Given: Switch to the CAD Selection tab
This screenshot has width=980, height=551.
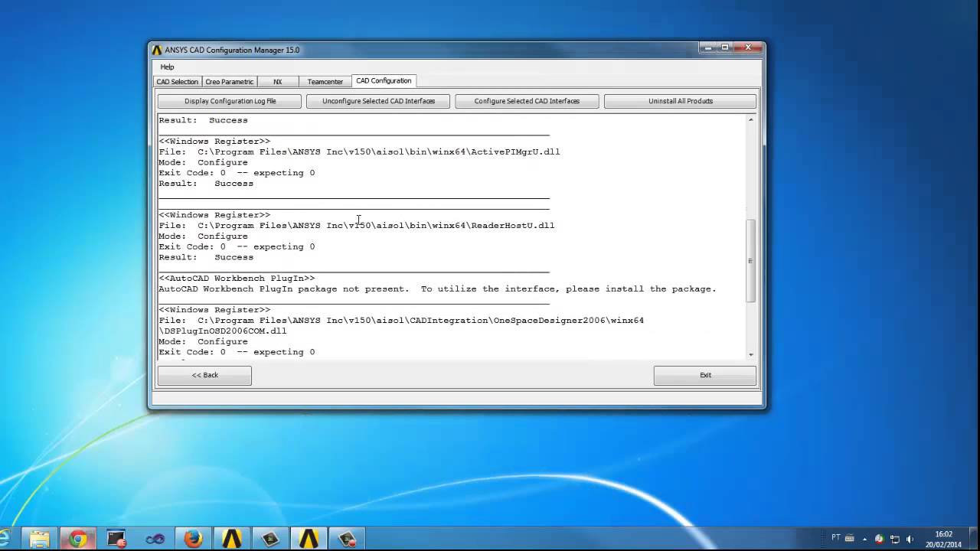Looking at the screenshot, I should pos(177,81).
